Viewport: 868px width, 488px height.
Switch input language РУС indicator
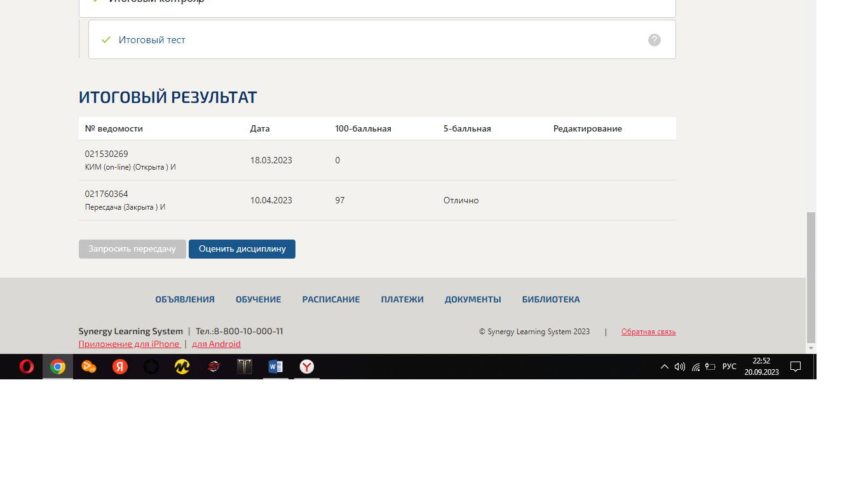[x=729, y=367]
